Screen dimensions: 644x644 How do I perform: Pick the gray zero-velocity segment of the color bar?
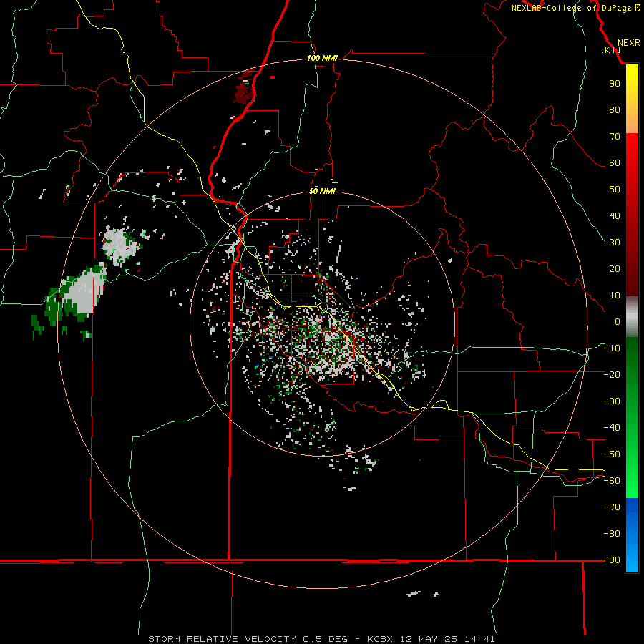(x=632, y=316)
